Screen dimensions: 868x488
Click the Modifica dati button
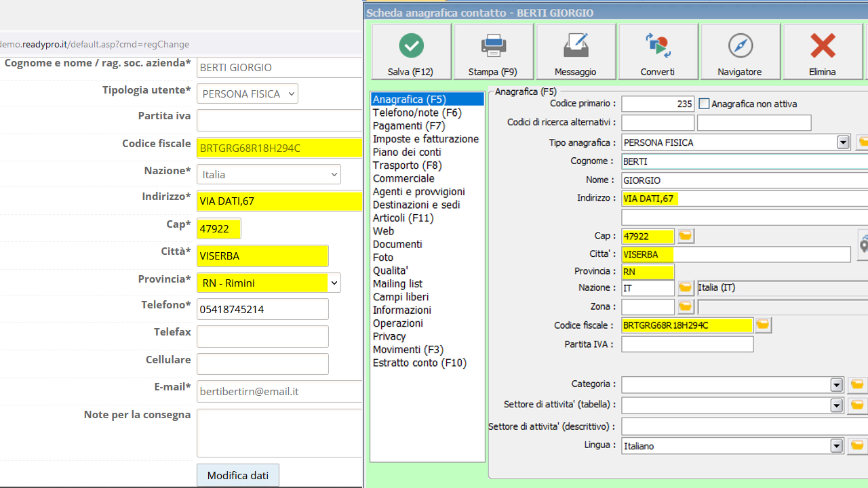237,474
